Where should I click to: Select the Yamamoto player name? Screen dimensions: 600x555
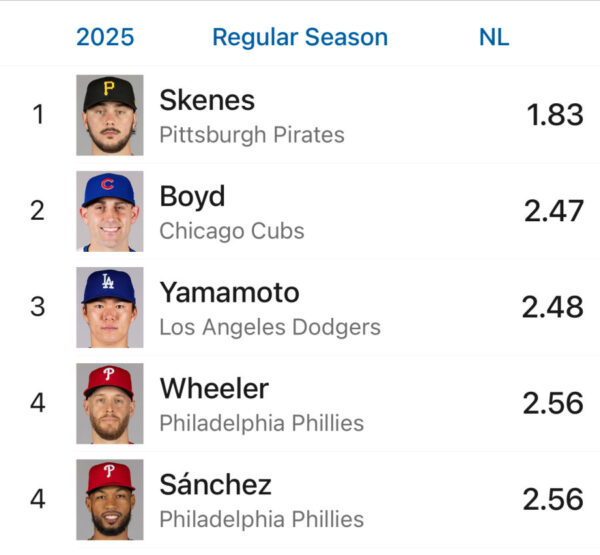229,292
